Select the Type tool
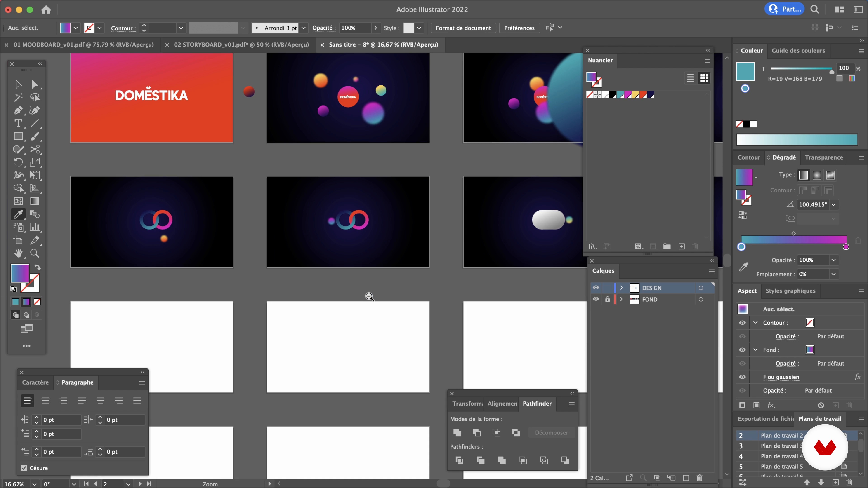Viewport: 868px width, 488px height. 18,123
